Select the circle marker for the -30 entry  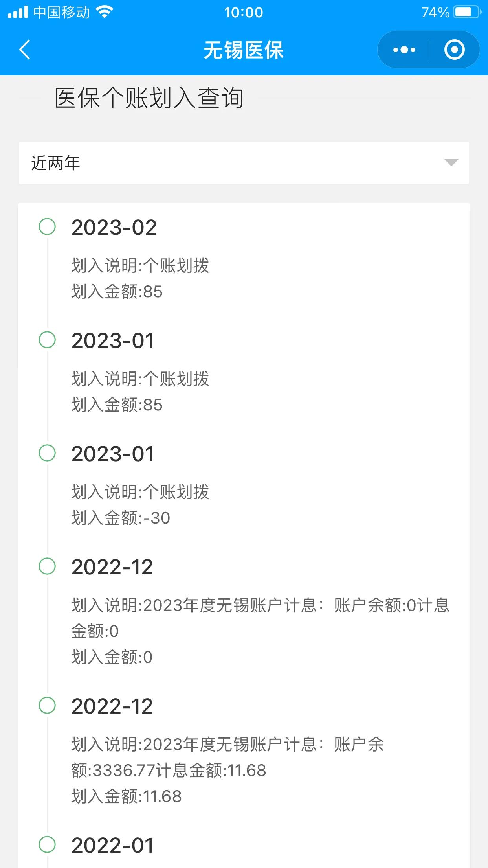(47, 453)
